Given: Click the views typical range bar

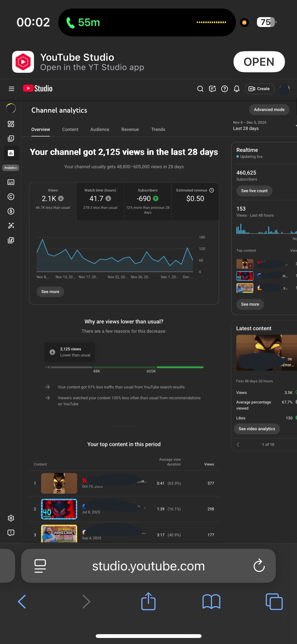Looking at the screenshot, I should [124, 367].
